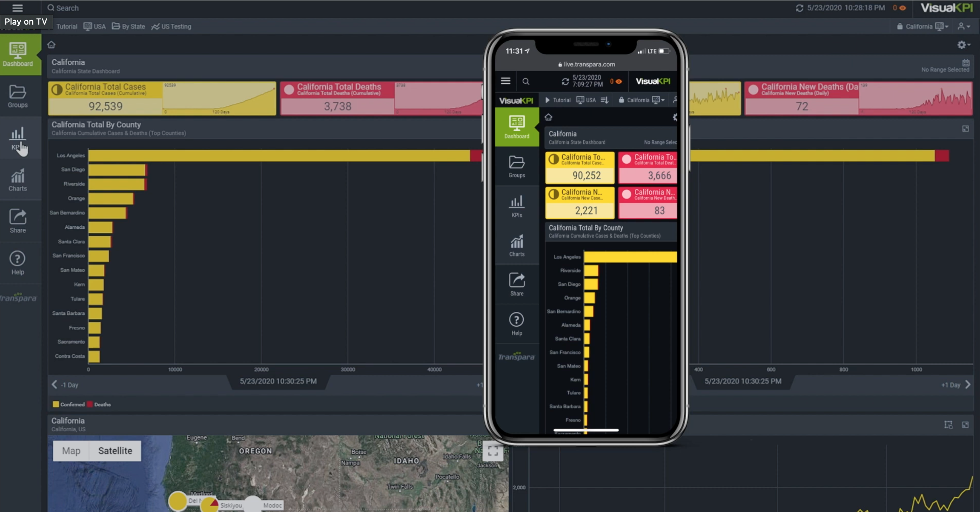Tap the VisualKPI logo in phone header
Screen dimensions: 980x512
tap(653, 81)
